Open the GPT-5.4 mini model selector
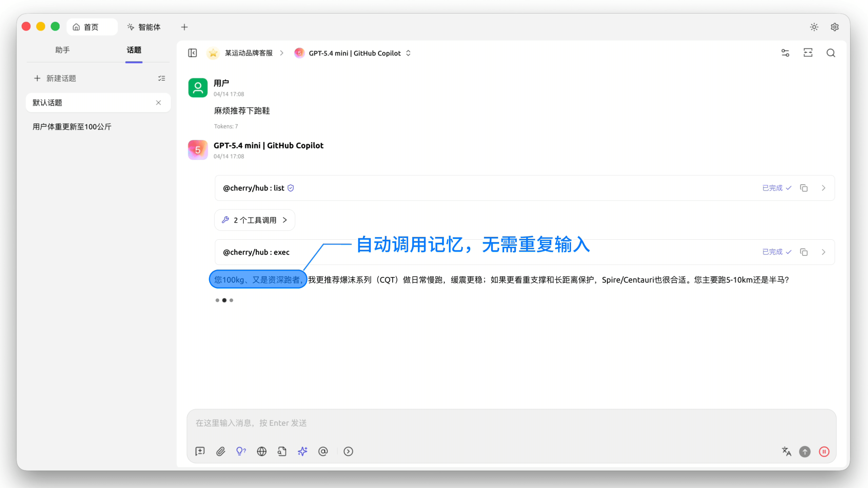The width and height of the screenshot is (868, 488). click(354, 53)
